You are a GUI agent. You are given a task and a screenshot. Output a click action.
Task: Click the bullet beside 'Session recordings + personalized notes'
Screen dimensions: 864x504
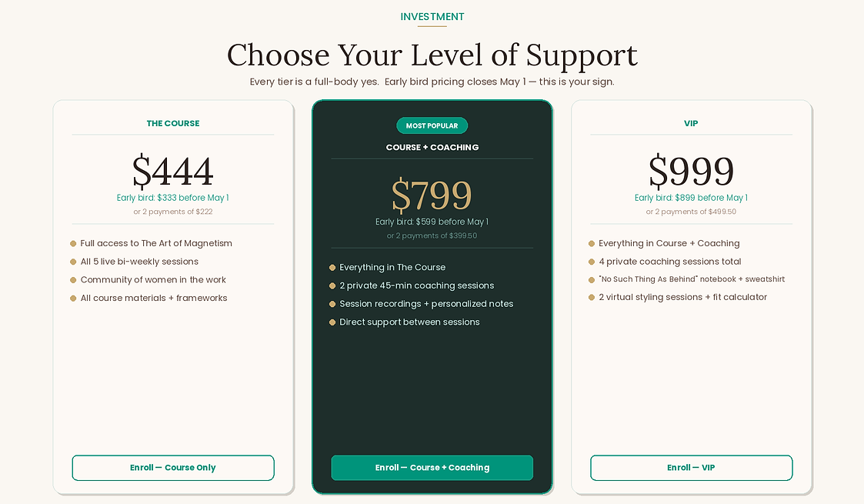point(332,304)
